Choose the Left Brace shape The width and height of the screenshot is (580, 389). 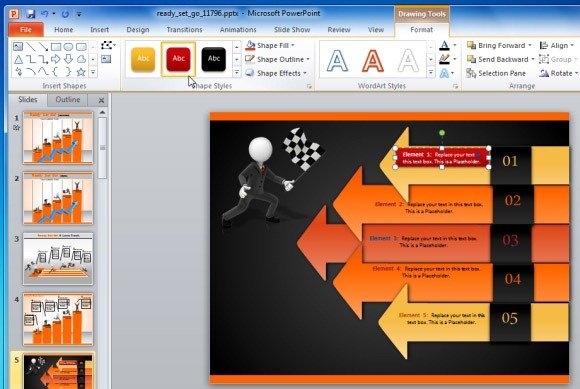[x=56, y=72]
